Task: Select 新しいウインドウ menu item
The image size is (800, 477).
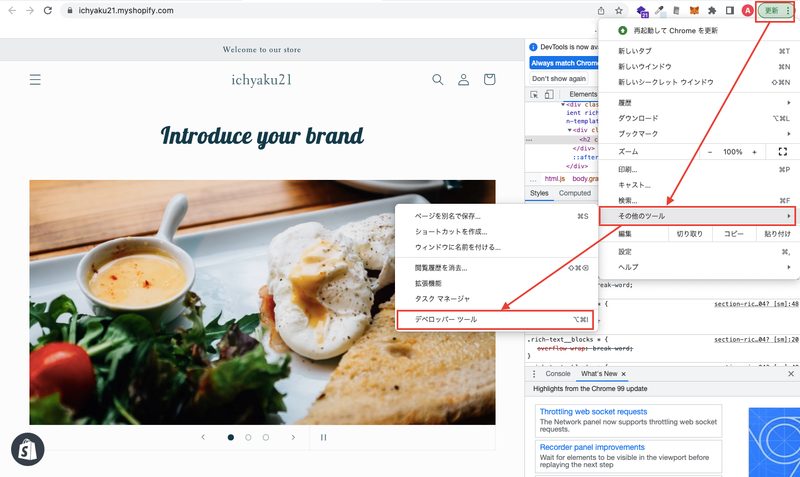Action: pos(697,67)
